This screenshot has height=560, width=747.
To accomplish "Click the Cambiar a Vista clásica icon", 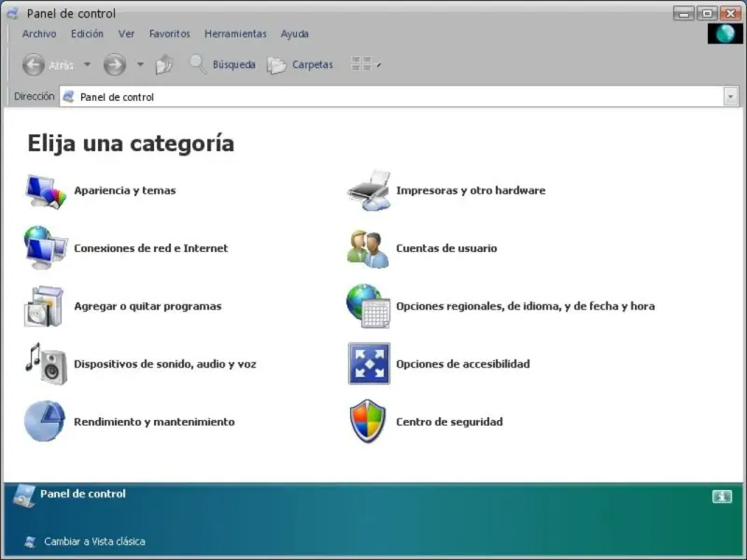I will 31,541.
